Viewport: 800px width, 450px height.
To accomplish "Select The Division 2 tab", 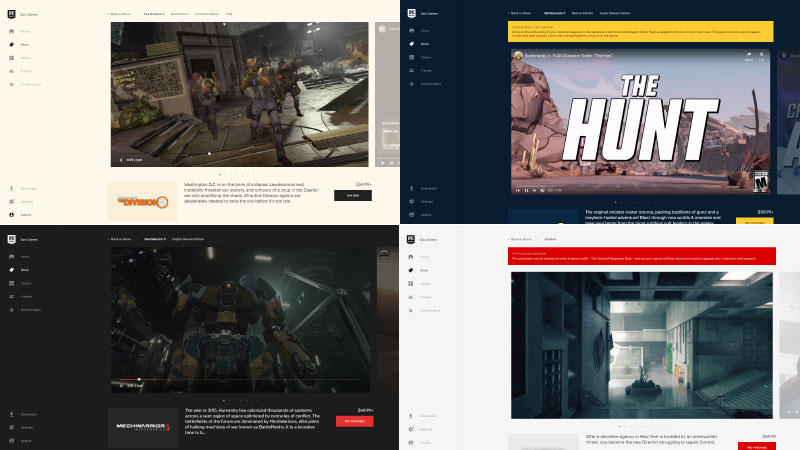I will pyautogui.click(x=154, y=14).
